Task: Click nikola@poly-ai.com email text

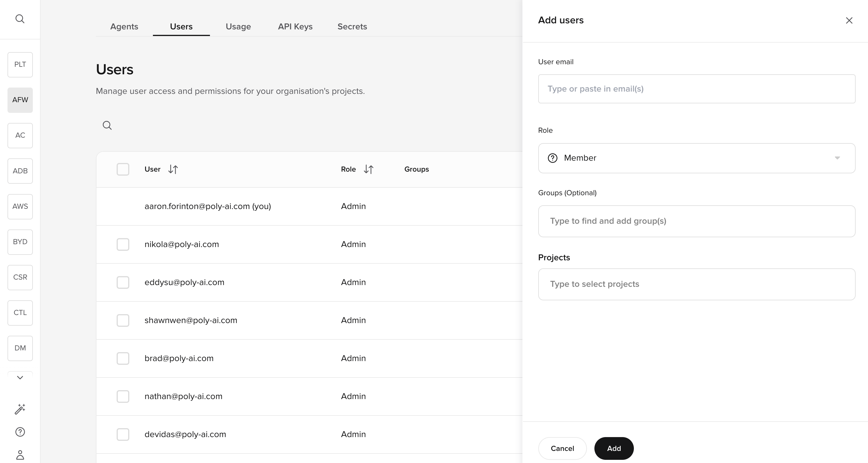Action: 182,244
